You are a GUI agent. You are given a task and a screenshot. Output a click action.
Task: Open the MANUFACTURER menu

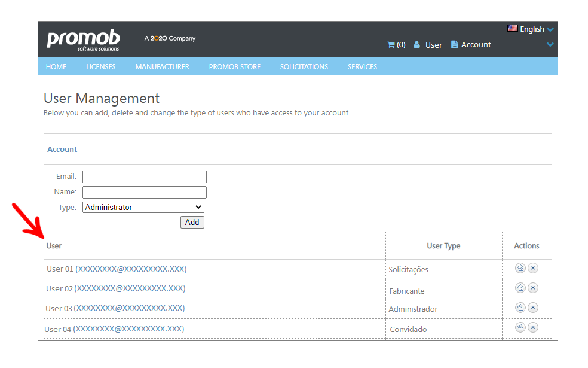[163, 67]
